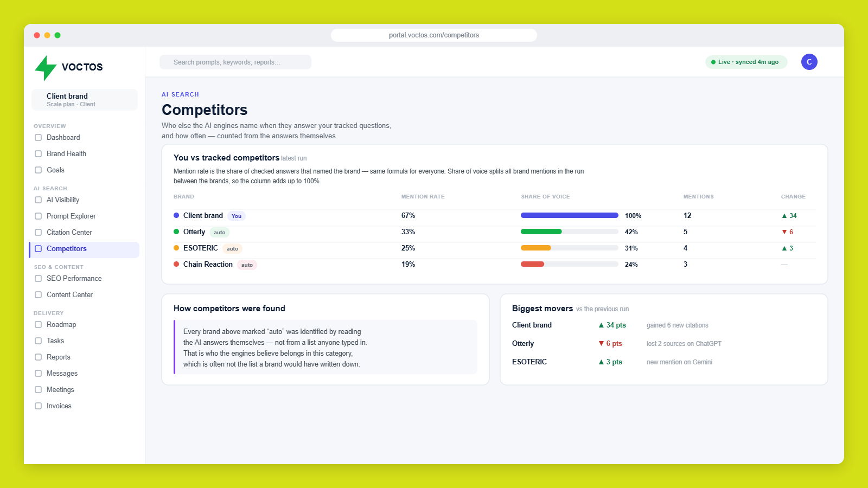Viewport: 868px width, 488px height.
Task: Click the browser address bar URL
Action: (x=434, y=35)
